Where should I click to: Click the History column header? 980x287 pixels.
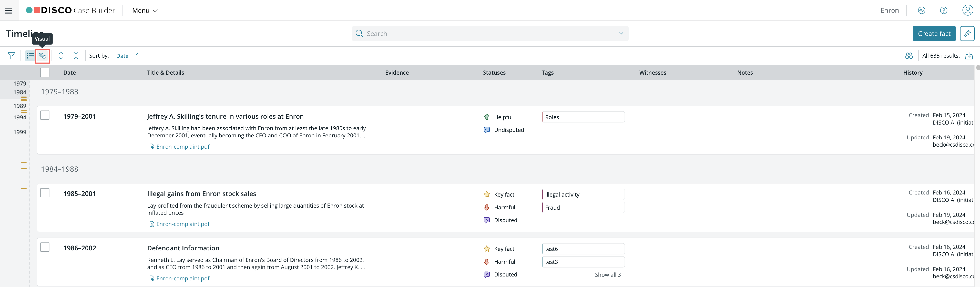913,73
